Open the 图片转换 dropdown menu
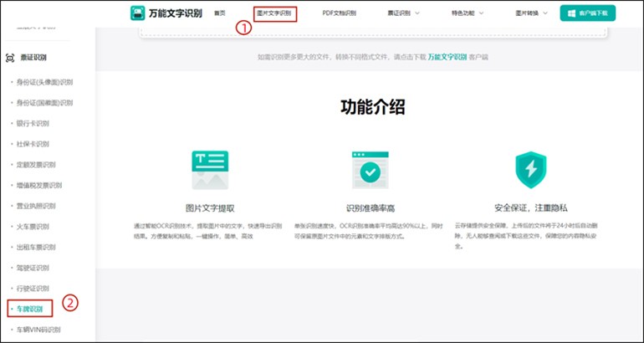Screen dimensions: 644x343 533,13
